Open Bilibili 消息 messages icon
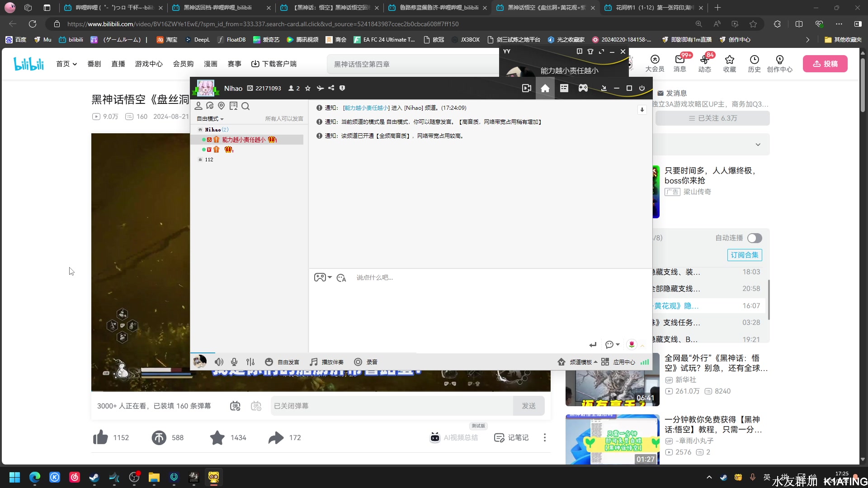Viewport: 868px width, 488px height. 680,63
